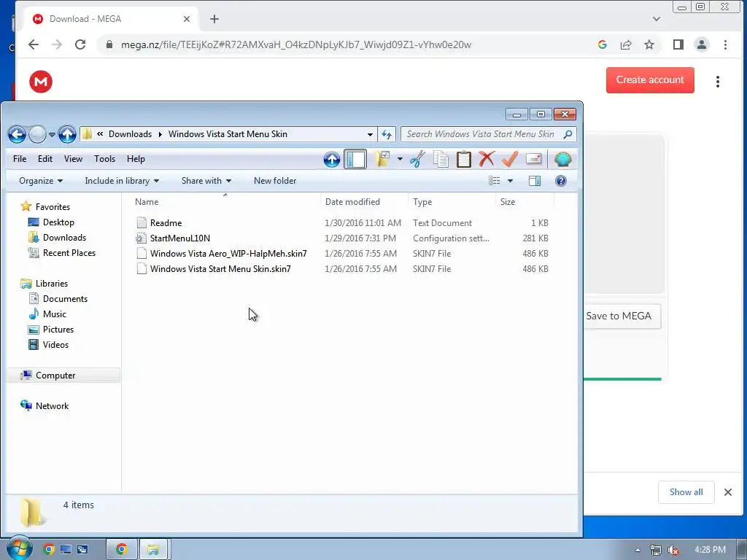747x560 pixels.
Task: Bookmark the MEGA page with star icon
Action: click(649, 44)
